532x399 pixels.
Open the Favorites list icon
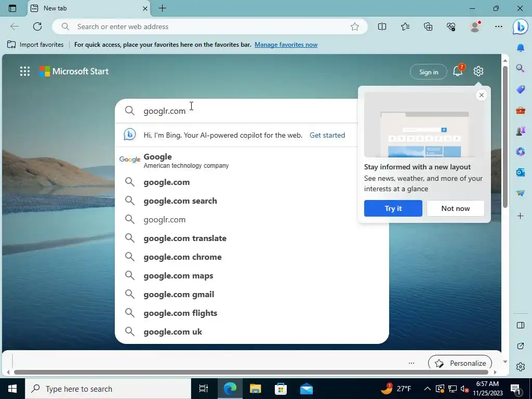[405, 26]
